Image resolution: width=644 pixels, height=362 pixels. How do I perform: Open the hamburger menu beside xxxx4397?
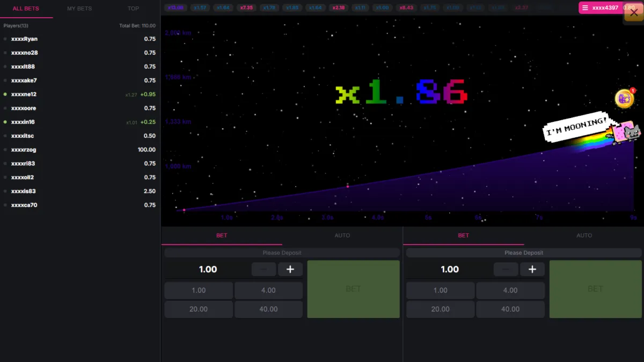(x=585, y=8)
